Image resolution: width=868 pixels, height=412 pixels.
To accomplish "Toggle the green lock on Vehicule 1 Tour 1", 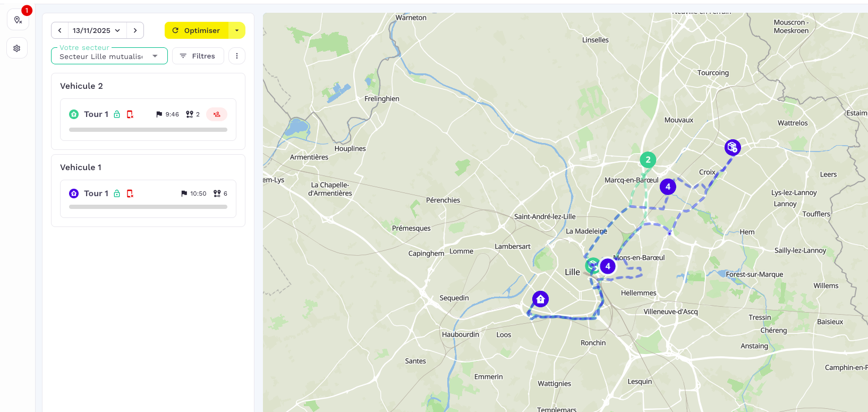I will pyautogui.click(x=117, y=194).
